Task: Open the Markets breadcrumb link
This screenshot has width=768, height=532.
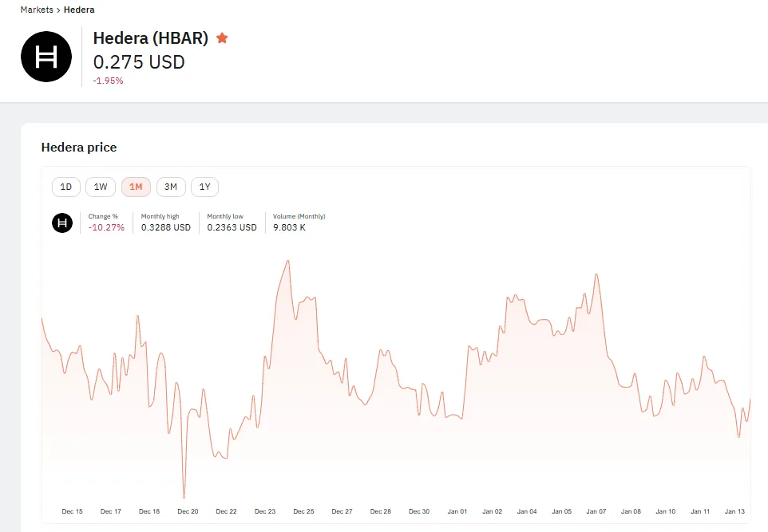Action: (37, 10)
